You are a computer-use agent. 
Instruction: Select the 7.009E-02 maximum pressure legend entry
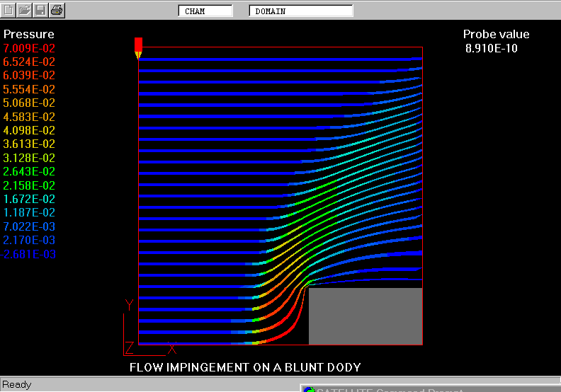(x=29, y=48)
